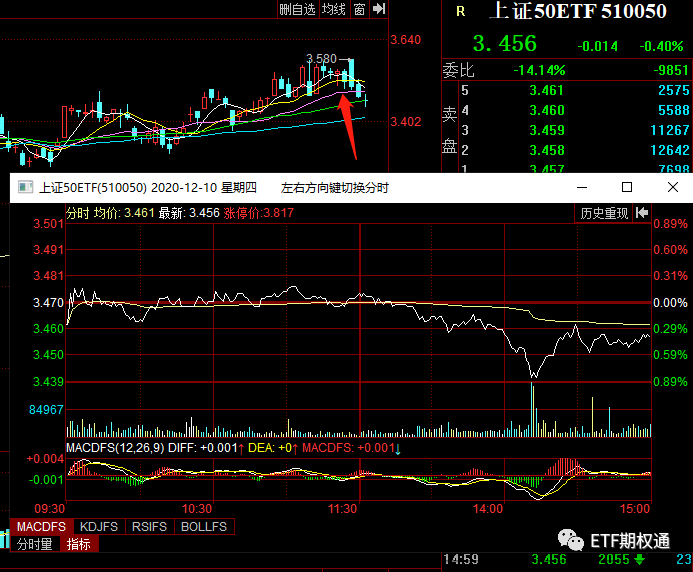Click the 3.640 price axis label on K-line chart
This screenshot has height=572, width=693.
click(x=405, y=40)
